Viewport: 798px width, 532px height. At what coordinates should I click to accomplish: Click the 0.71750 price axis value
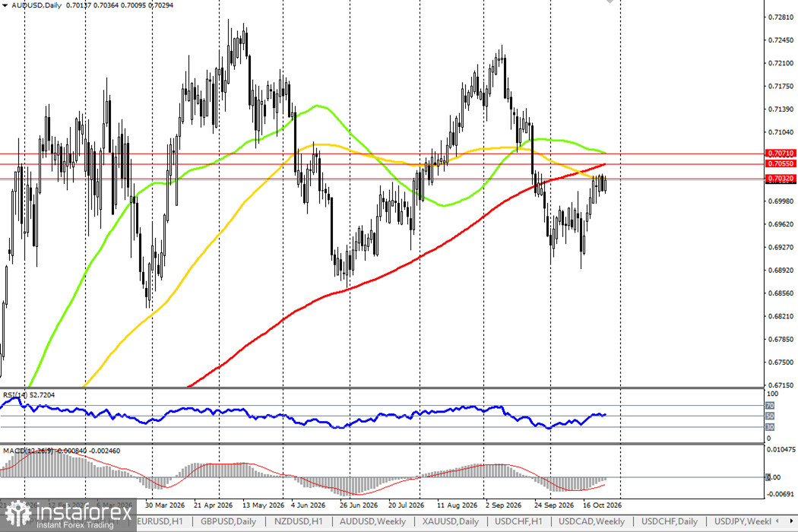(781, 87)
